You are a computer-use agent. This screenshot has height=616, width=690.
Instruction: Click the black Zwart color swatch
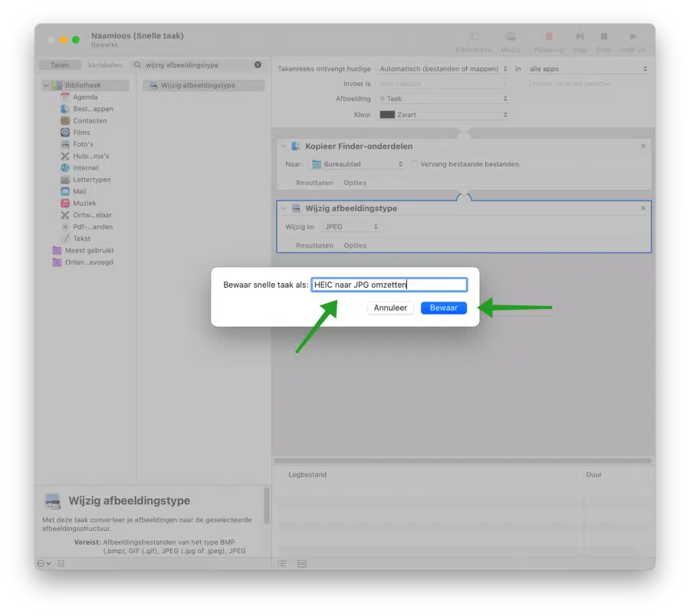[387, 114]
